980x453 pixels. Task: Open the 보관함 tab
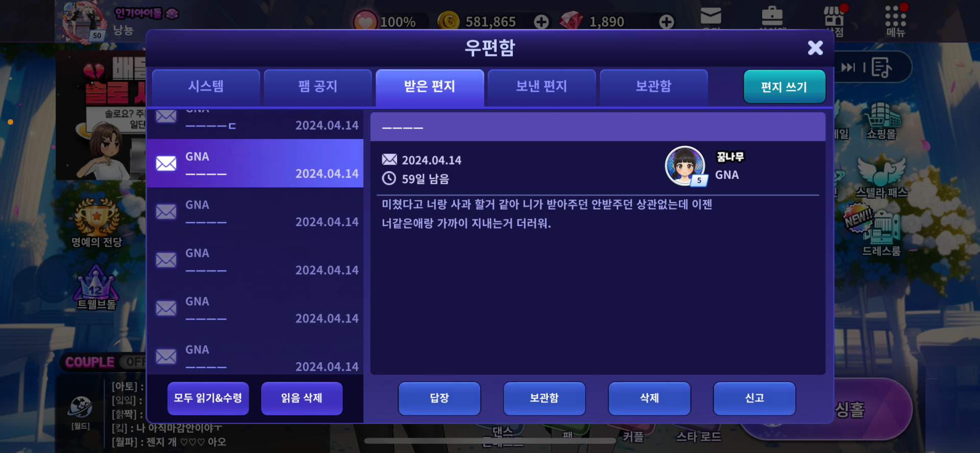click(653, 87)
